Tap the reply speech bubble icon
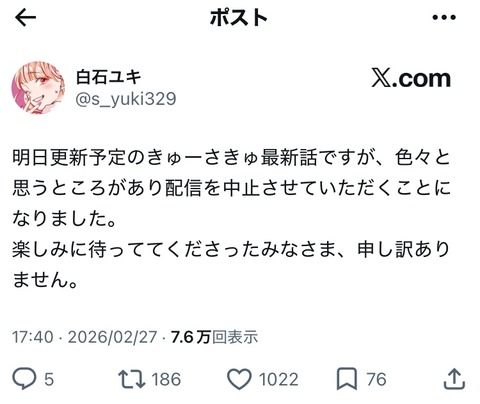 (24, 378)
